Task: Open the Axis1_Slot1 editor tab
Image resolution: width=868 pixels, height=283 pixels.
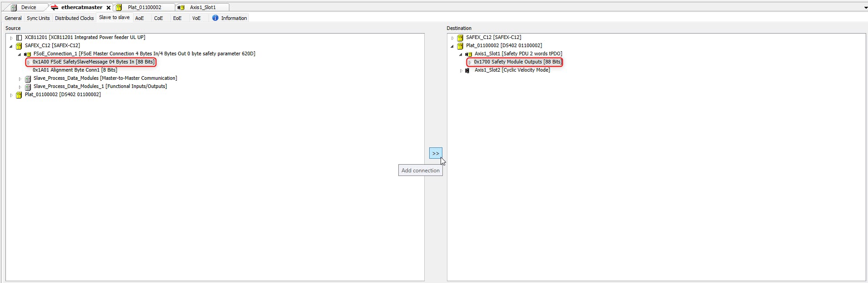Action: point(203,8)
